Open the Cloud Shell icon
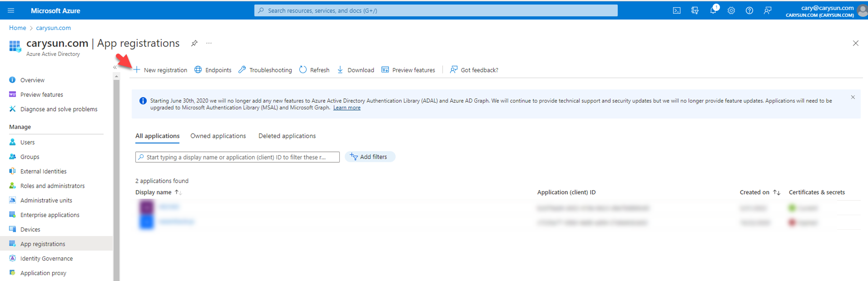 pyautogui.click(x=676, y=10)
